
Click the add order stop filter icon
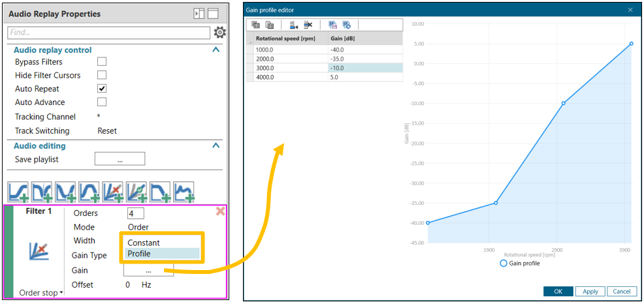pyautogui.click(x=112, y=191)
